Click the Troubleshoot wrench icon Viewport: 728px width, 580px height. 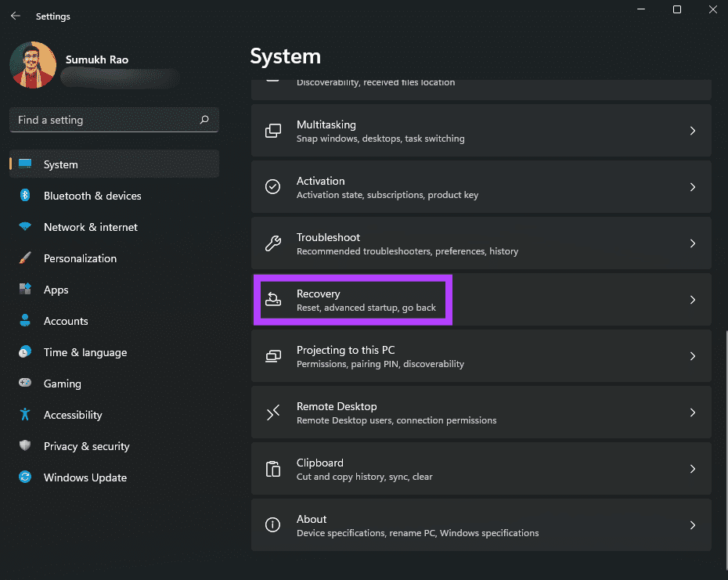point(273,243)
